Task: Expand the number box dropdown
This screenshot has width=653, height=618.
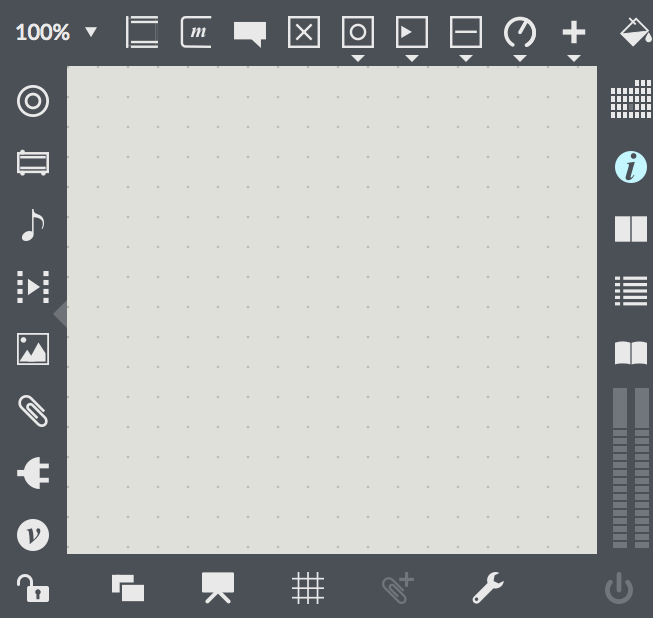Action: [x=412, y=58]
